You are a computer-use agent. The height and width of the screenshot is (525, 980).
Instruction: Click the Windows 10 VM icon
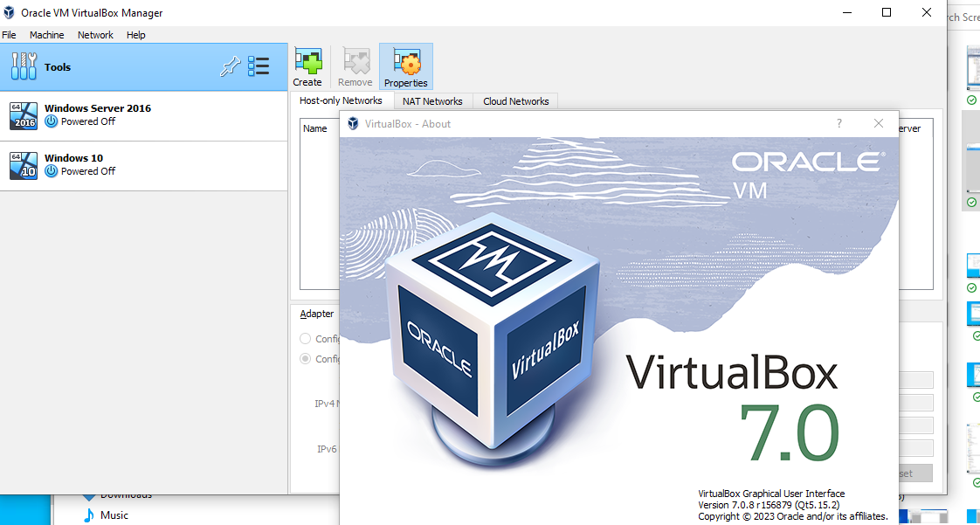(22, 164)
